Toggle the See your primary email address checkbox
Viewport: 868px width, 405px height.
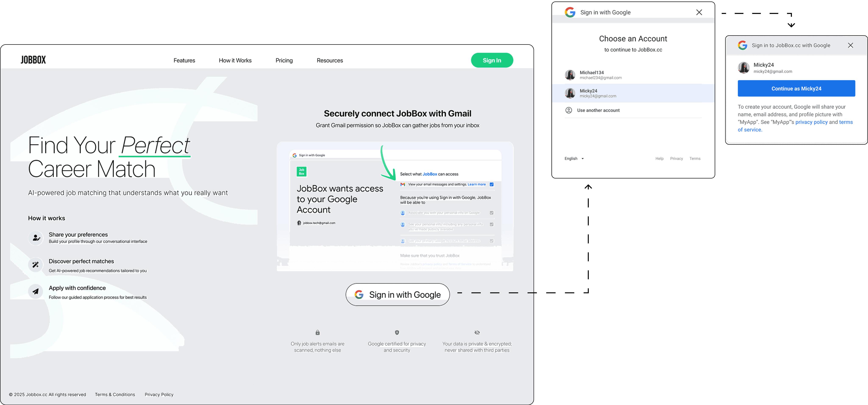492,241
